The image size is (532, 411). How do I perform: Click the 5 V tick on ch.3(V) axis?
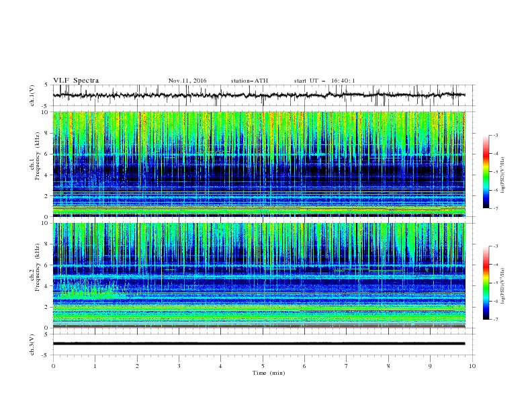coord(46,334)
